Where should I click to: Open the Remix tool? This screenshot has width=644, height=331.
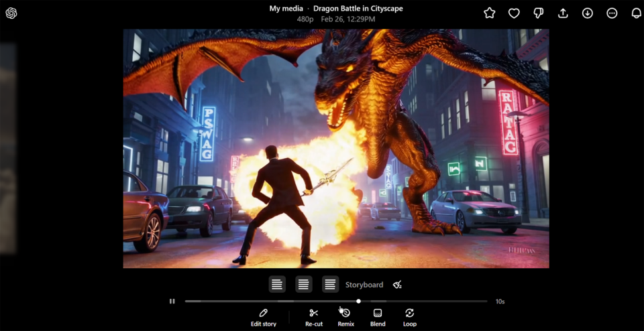pos(346,318)
